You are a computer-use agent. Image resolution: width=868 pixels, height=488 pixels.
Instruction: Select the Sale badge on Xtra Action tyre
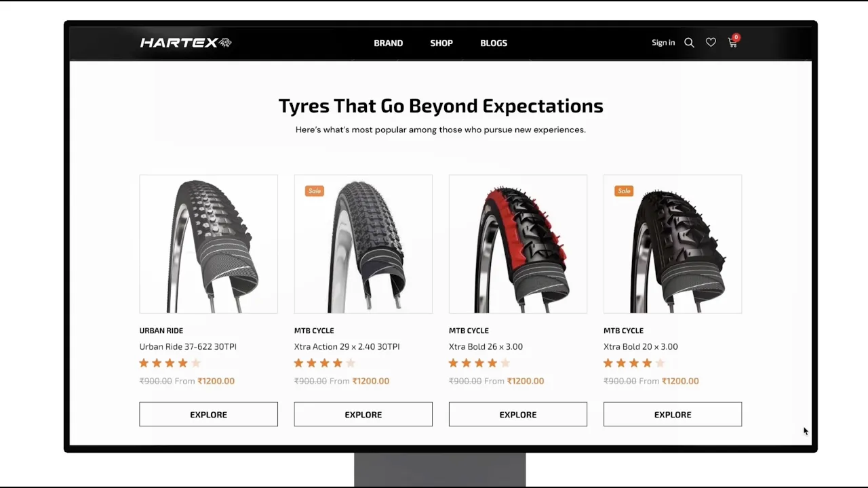click(x=315, y=191)
